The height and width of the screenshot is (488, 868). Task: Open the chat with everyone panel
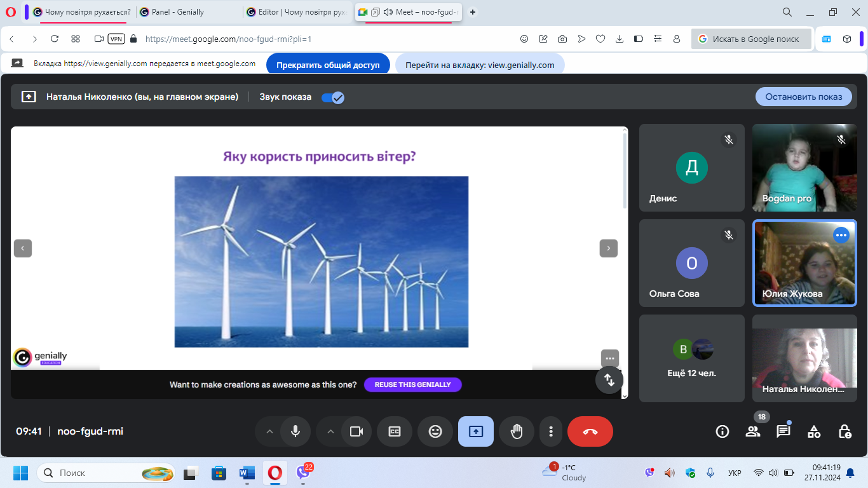click(x=783, y=431)
